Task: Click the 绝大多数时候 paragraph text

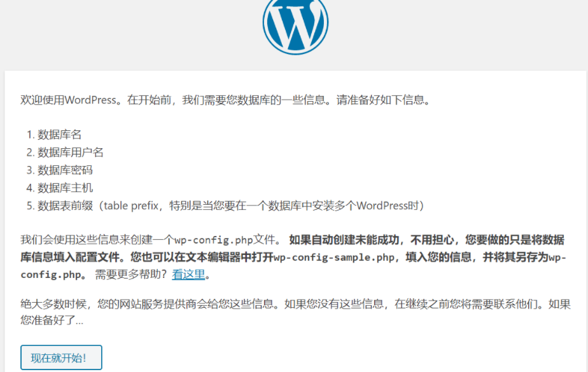Action: 295,312
